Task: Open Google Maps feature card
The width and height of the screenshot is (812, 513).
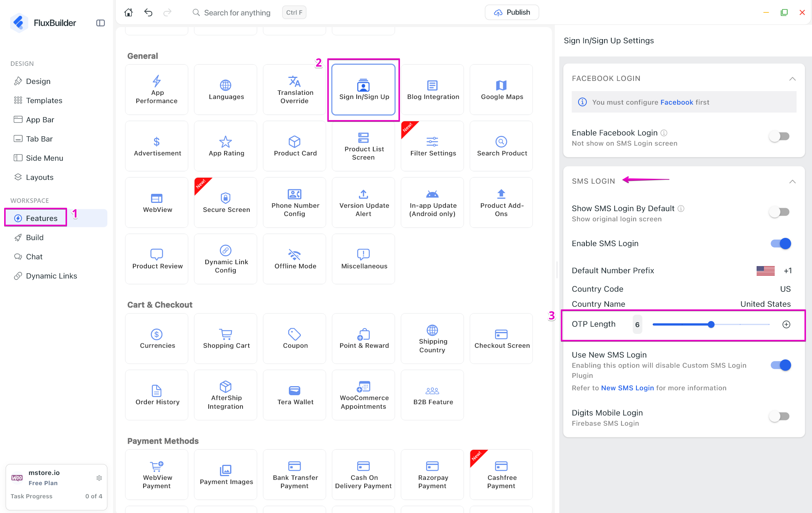Action: (x=501, y=90)
